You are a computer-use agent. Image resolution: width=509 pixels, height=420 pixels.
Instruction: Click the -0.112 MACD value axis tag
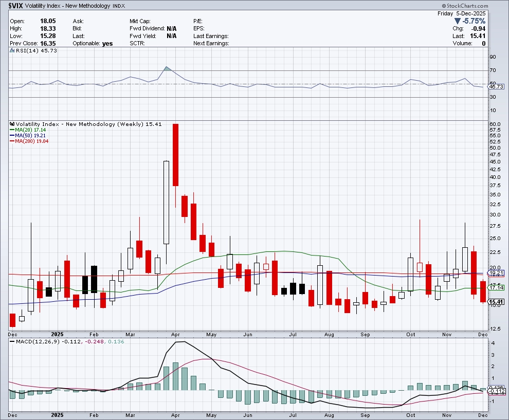point(496,392)
